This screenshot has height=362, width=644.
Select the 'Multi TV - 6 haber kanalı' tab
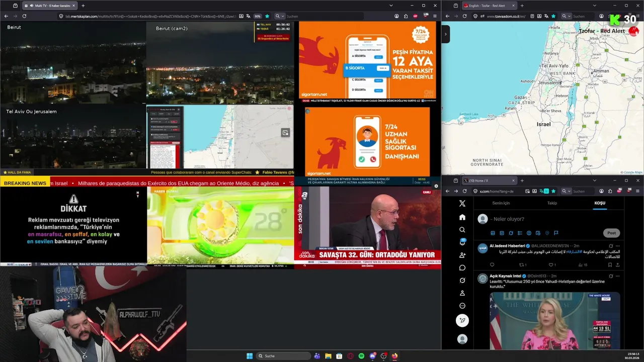pyautogui.click(x=50, y=6)
